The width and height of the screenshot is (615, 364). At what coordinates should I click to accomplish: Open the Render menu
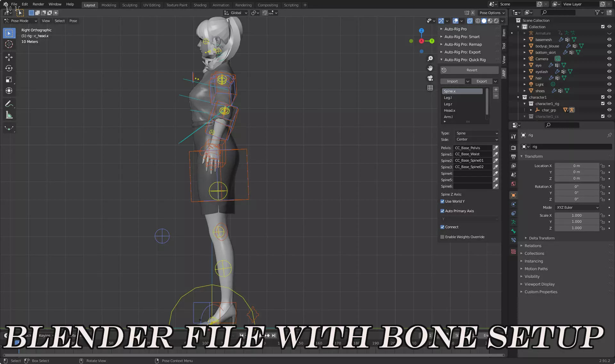38,4
